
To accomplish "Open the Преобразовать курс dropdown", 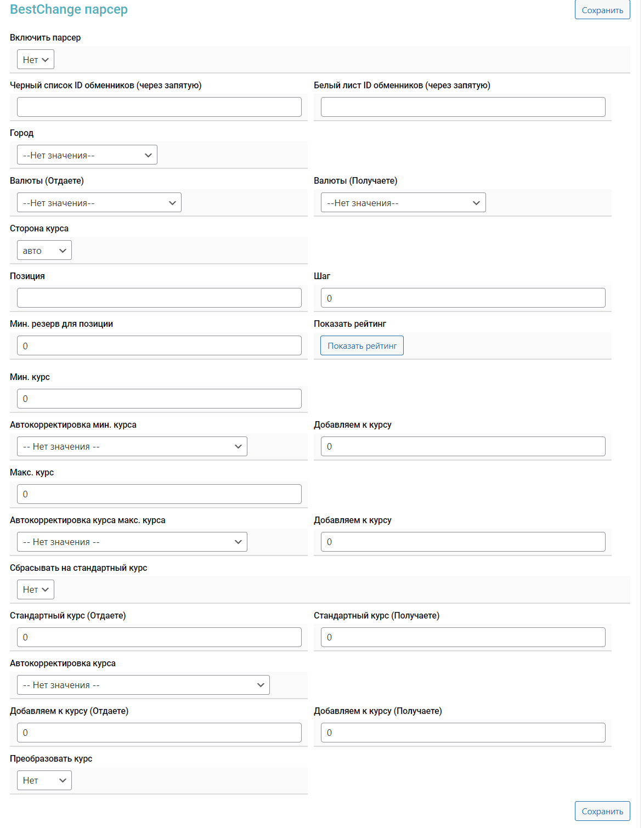I will (44, 780).
